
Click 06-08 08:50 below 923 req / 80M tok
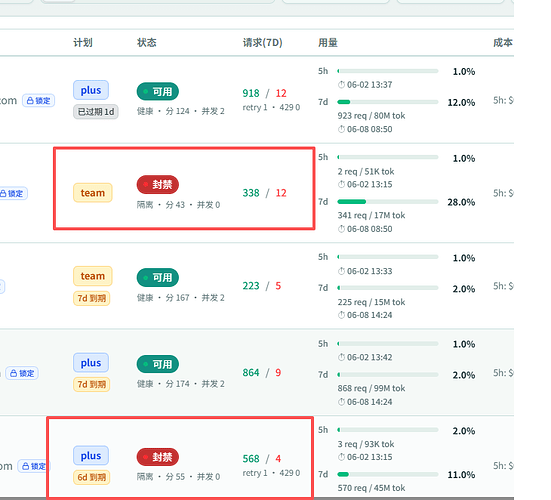pyautogui.click(x=370, y=129)
